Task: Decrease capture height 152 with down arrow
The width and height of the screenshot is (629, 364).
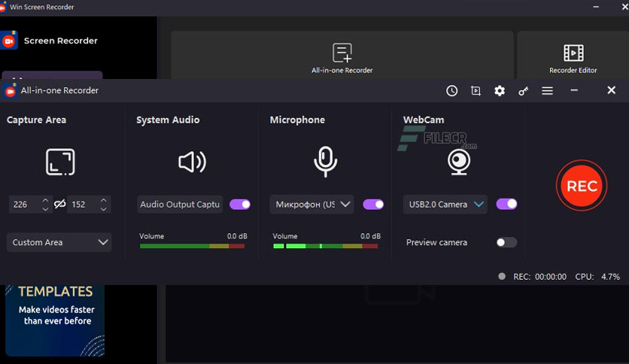Action: (x=104, y=209)
